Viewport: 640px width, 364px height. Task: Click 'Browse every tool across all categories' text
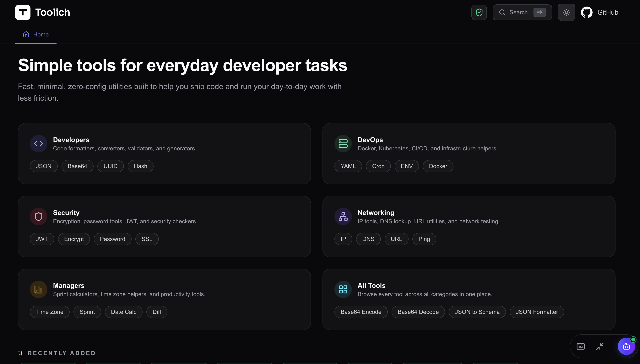[425, 294]
